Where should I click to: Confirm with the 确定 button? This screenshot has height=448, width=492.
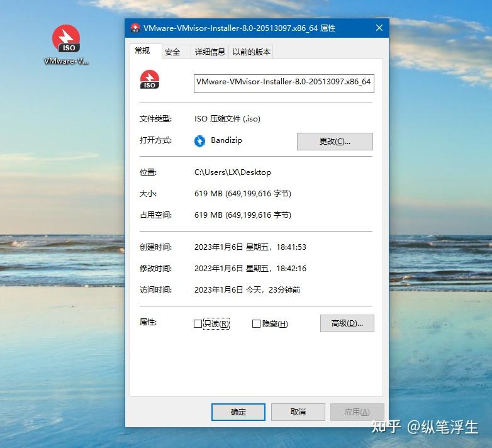[x=238, y=412]
